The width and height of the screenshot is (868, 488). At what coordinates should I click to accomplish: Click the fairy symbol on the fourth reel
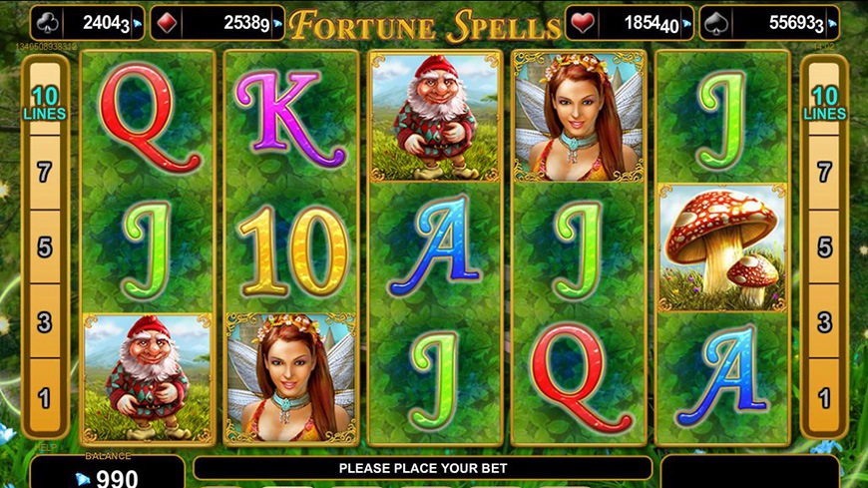point(579,117)
